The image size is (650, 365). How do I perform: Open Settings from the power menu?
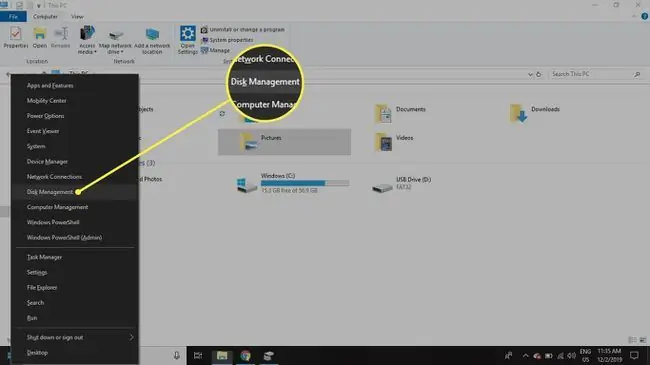(x=37, y=273)
